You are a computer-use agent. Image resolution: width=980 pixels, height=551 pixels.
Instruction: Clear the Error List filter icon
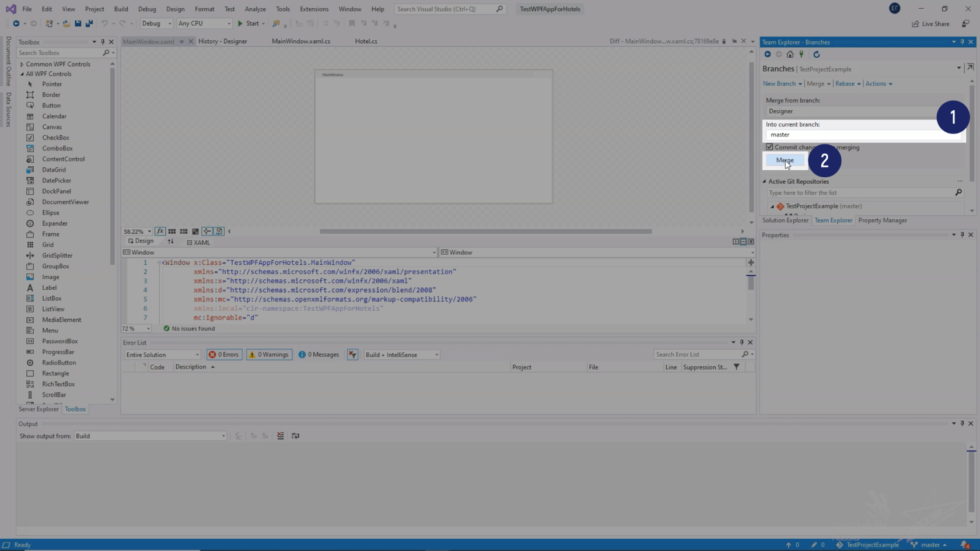tap(352, 355)
